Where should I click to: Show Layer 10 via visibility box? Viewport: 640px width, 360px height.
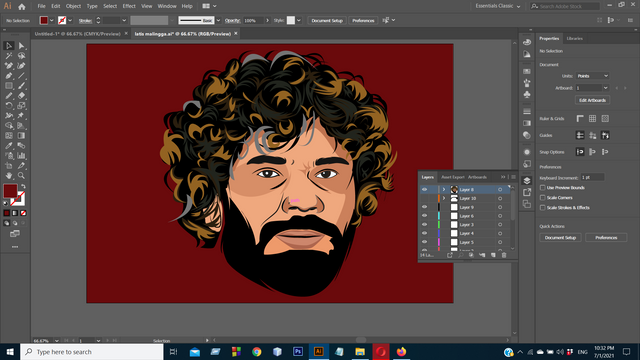click(x=424, y=198)
